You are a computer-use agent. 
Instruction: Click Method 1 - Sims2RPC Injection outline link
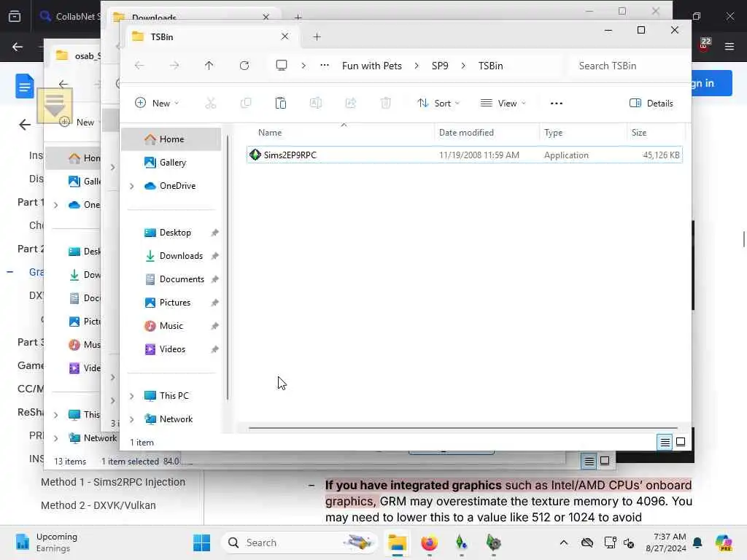113,482
